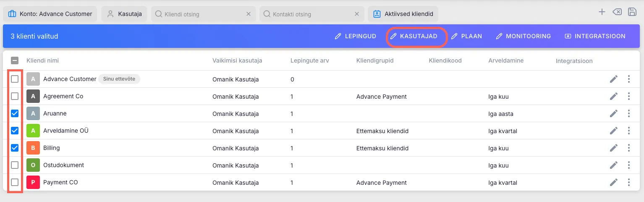Edit Agreement Co with pencil icon
The width and height of the screenshot is (644, 202).
613,96
